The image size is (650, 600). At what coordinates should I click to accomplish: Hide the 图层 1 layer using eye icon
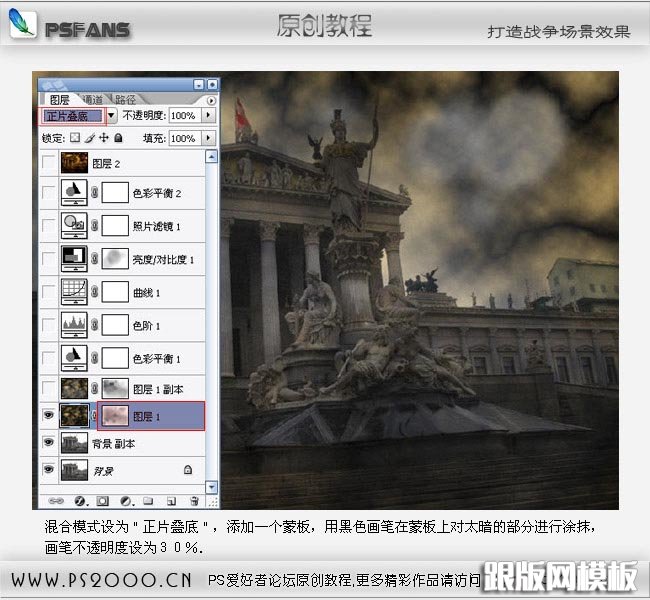click(x=49, y=415)
